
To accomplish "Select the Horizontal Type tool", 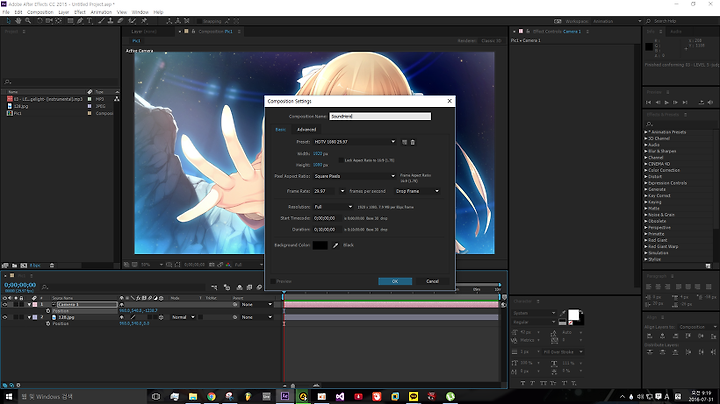I will [90, 21].
